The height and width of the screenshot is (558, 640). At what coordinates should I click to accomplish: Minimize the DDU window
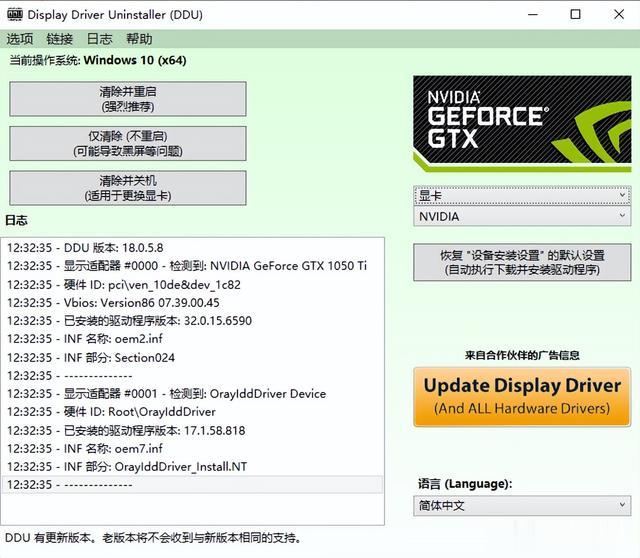tap(533, 15)
